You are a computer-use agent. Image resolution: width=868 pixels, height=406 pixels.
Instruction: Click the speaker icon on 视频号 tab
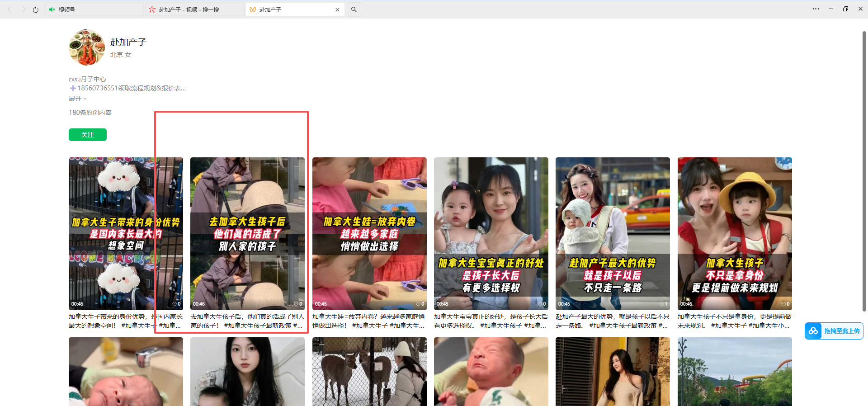(52, 9)
